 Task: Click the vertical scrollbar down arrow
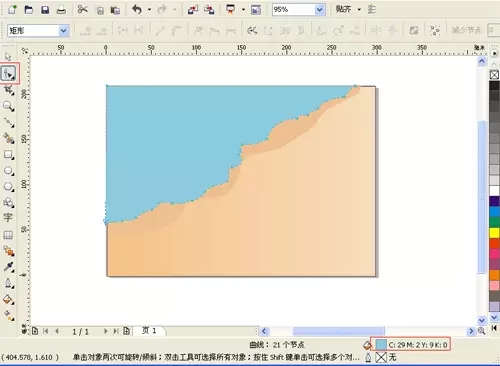pos(482,320)
